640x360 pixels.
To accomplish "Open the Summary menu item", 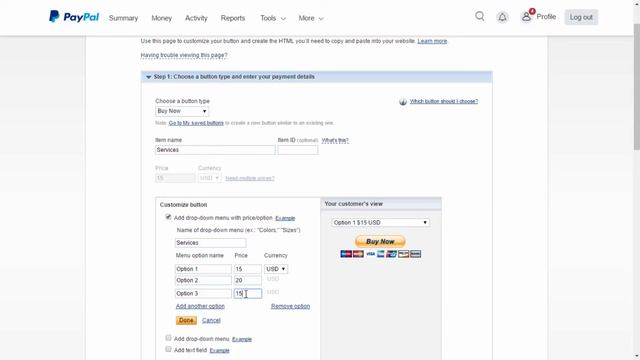I will [123, 18].
